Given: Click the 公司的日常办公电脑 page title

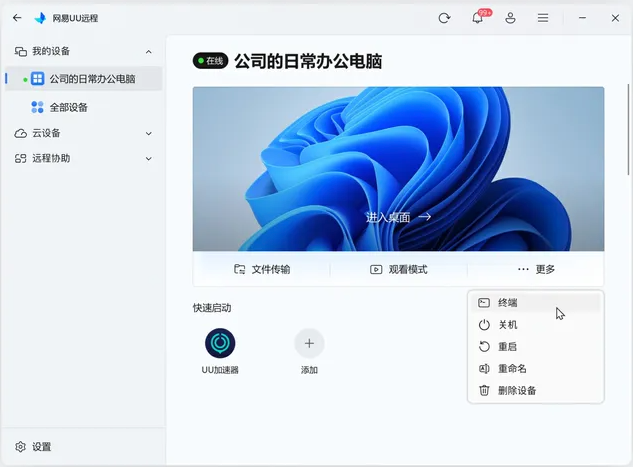Looking at the screenshot, I should [x=308, y=61].
